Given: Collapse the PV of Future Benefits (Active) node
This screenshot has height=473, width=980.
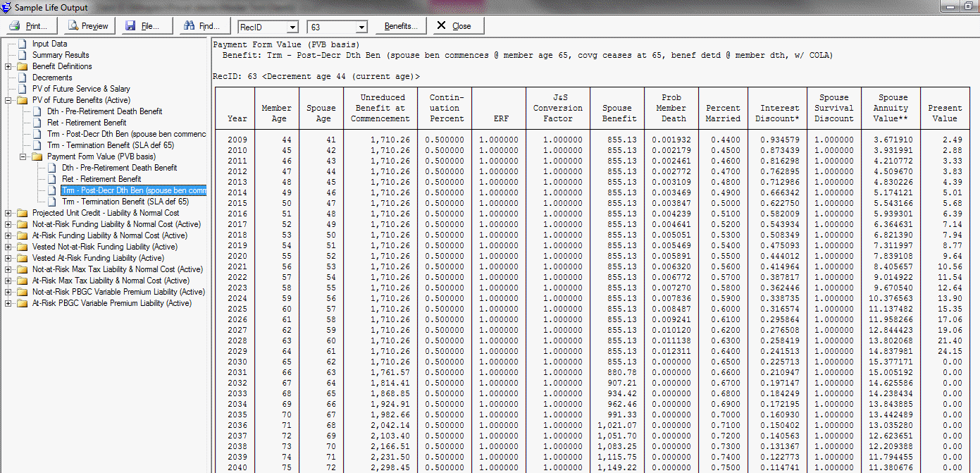Looking at the screenshot, I should tap(8, 100).
